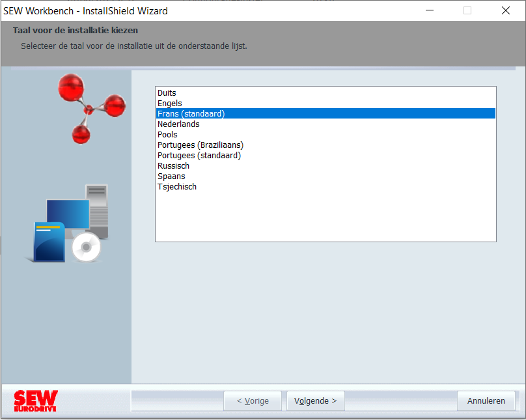
Task: Choose Portugees (Braziliaans) option
Action: 325,145
